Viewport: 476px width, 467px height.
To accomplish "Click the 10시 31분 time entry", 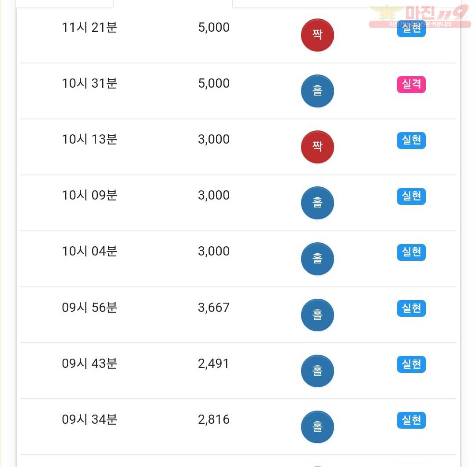I will [89, 83].
